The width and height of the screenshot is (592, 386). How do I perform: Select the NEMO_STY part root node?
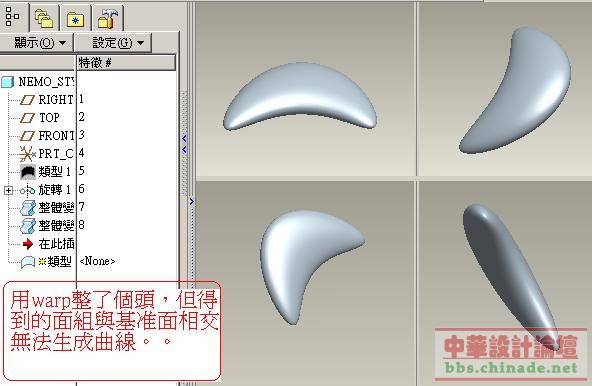point(38,82)
